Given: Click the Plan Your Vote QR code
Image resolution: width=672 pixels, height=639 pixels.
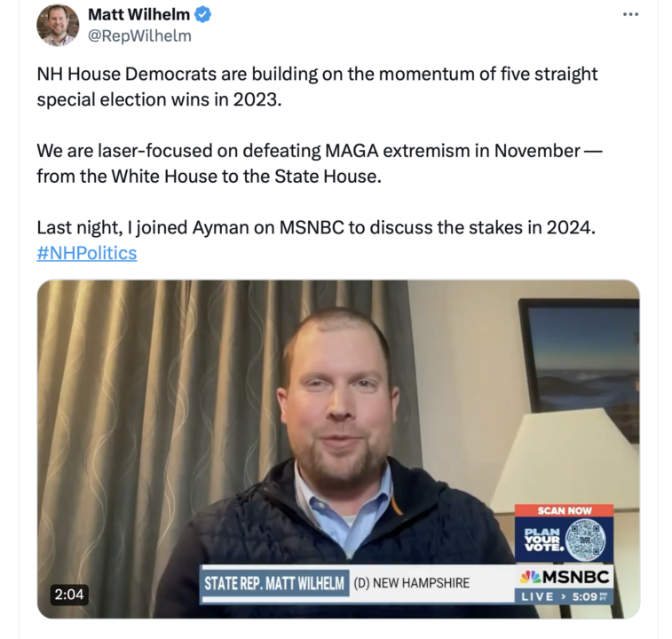Looking at the screenshot, I should (x=585, y=539).
